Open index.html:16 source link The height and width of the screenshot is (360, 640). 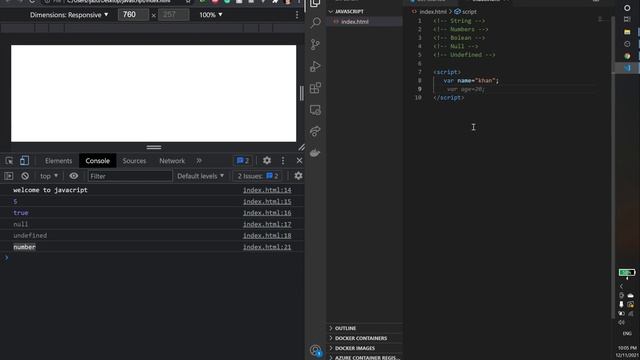267,213
